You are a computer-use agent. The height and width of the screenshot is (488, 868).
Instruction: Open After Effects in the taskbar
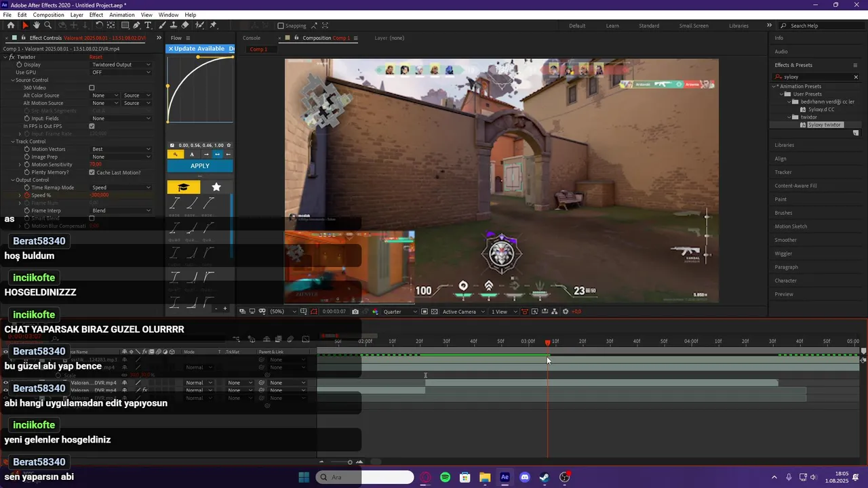(505, 477)
